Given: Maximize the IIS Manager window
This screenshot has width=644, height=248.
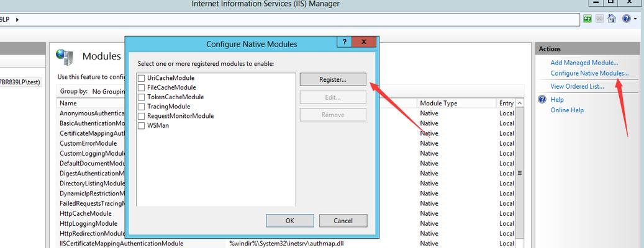Looking at the screenshot, I should [x=610, y=2].
